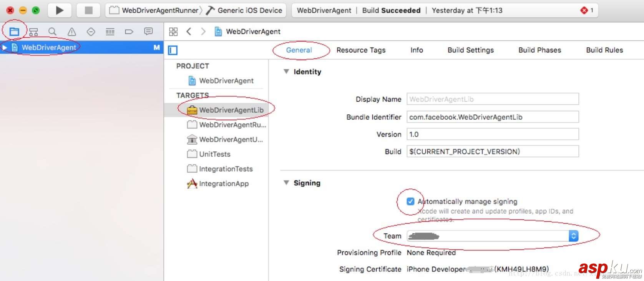Show the Issue navigator warning icon
The height and width of the screenshot is (281, 644).
coord(72,32)
